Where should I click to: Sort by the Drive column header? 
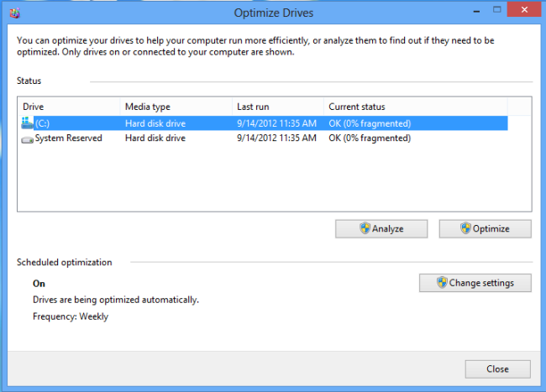pyautogui.click(x=69, y=107)
